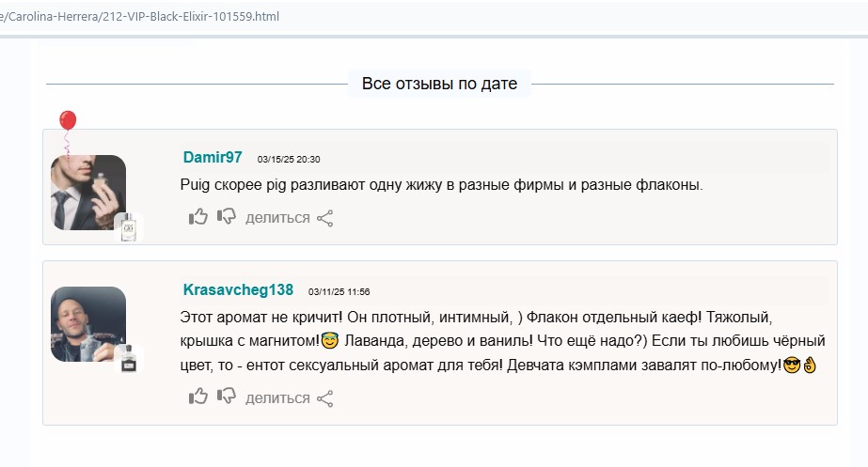Image resolution: width=868 pixels, height=467 pixels.
Task: Like the Damir97 review with thumbs up
Action: click(198, 217)
